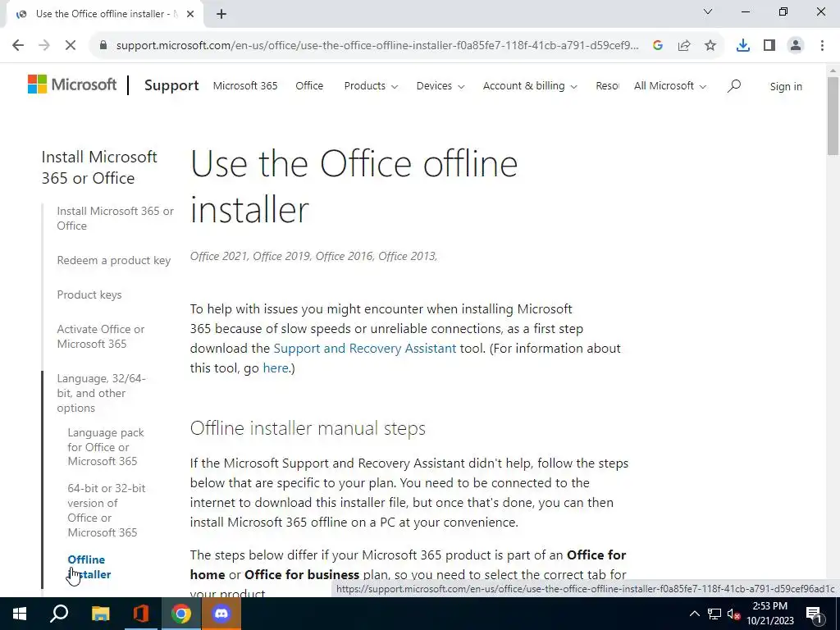Bookmark this page with the star icon
Viewport: 840px width, 630px height.
click(710, 46)
